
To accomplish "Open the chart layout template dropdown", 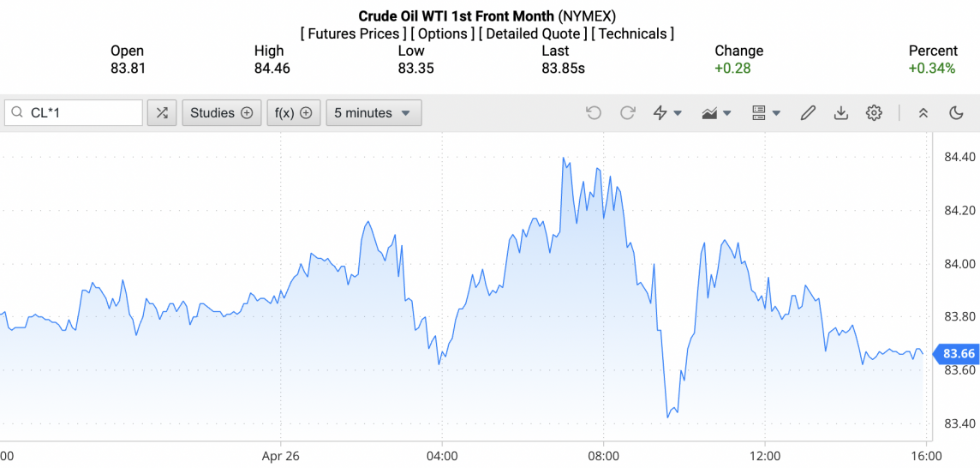I will pyautogui.click(x=766, y=113).
